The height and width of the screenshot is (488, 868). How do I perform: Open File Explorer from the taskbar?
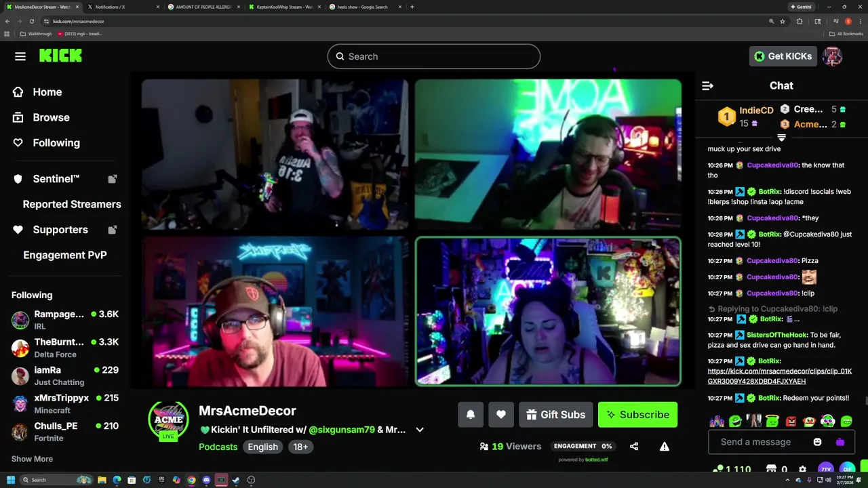pyautogui.click(x=102, y=480)
